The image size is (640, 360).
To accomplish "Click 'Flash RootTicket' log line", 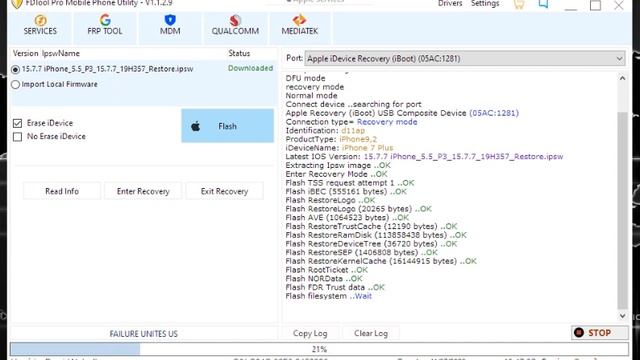I will pyautogui.click(x=327, y=270).
